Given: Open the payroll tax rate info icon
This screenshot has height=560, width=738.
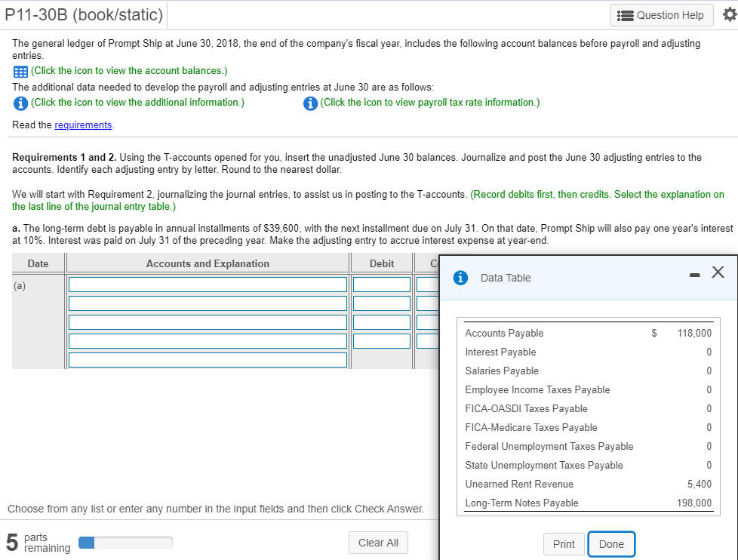Looking at the screenshot, I should tap(309, 103).
